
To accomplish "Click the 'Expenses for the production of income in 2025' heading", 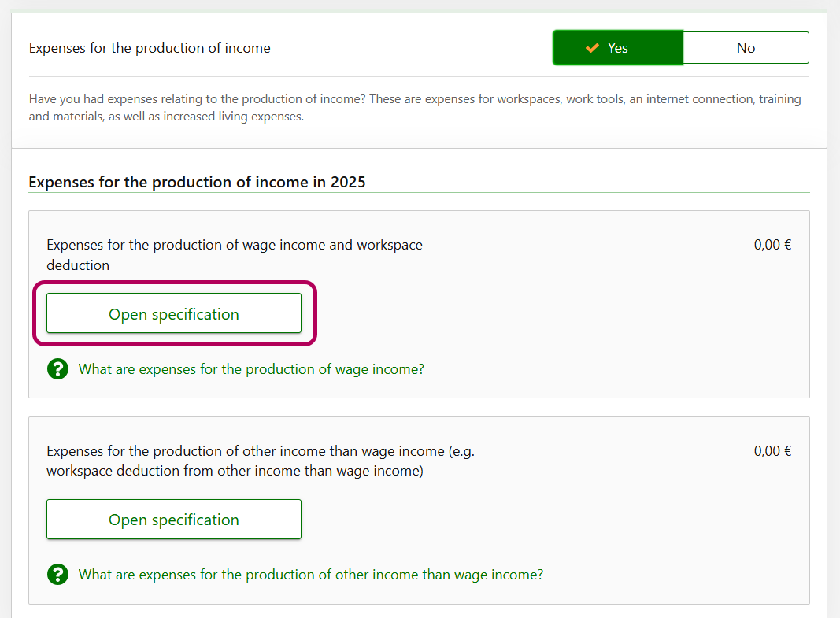I will coord(197,182).
